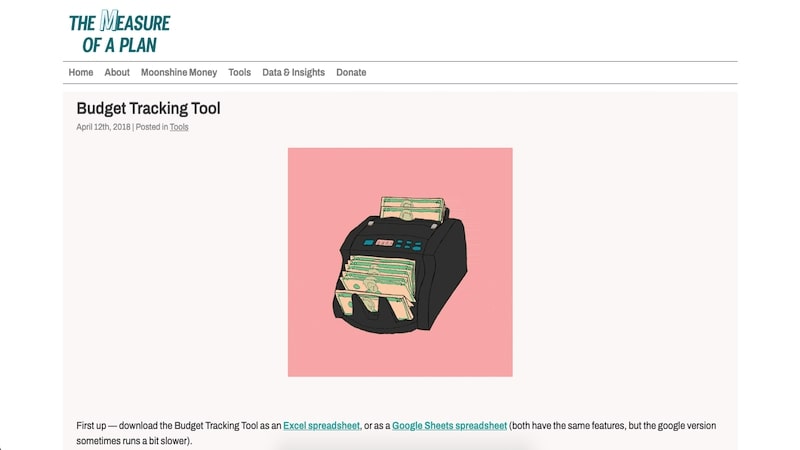Viewport: 800px width, 450px height.
Task: Open the Donate page
Action: point(351,72)
